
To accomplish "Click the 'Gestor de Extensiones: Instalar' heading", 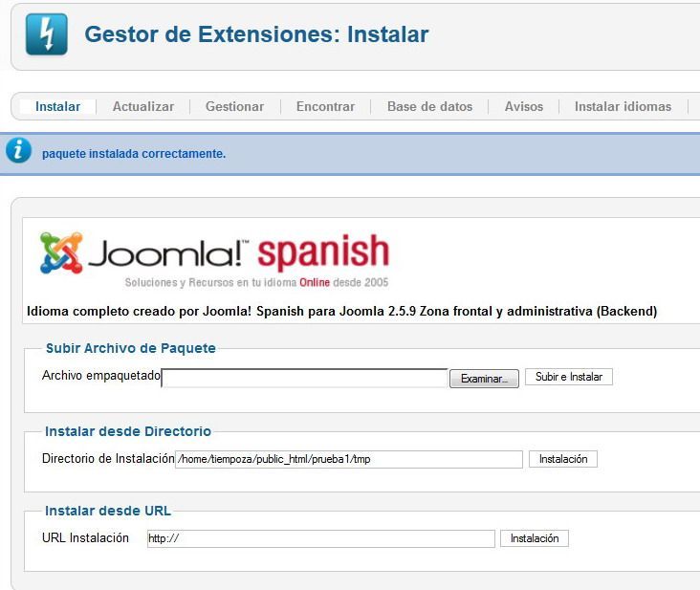I will pos(256,34).
